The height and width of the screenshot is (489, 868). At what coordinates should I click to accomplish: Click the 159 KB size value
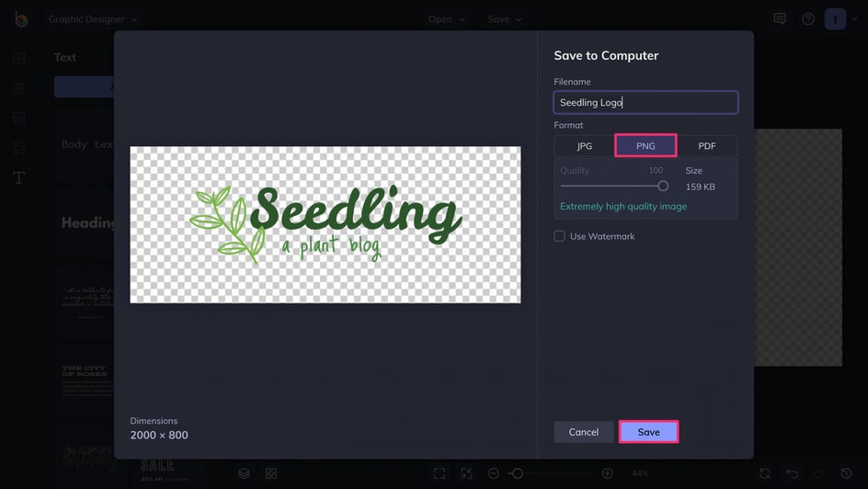coord(701,187)
